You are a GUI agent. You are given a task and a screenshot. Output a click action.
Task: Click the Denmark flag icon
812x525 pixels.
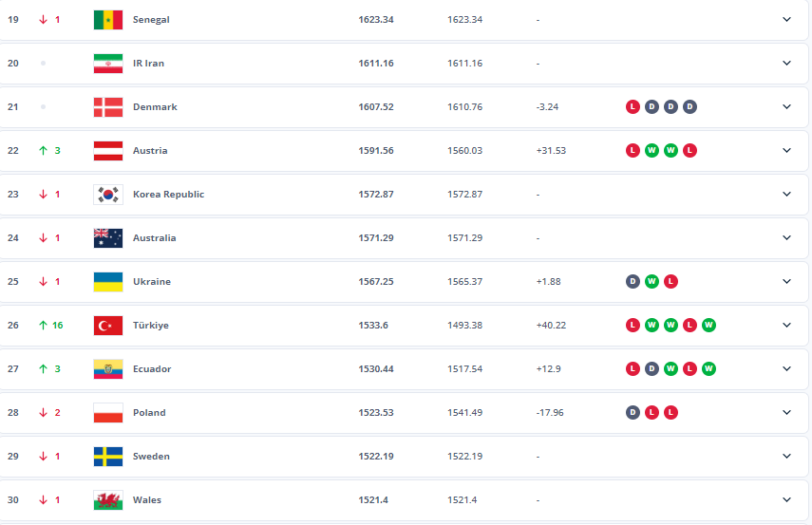[x=107, y=106]
